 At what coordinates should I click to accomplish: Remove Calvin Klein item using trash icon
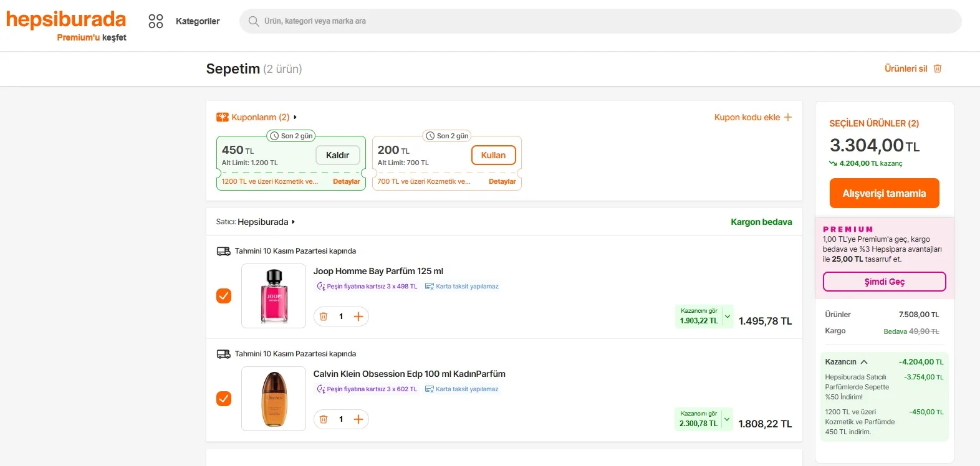324,419
